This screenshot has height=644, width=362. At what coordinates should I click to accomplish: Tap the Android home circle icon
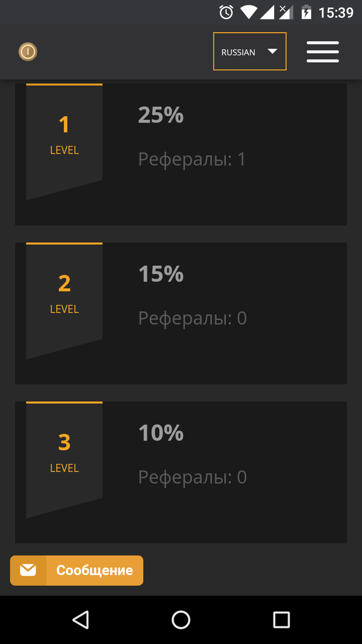pyautogui.click(x=181, y=620)
